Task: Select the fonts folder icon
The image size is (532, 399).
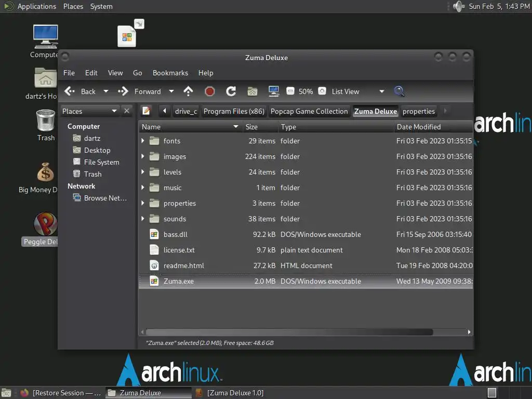Action: point(154,141)
